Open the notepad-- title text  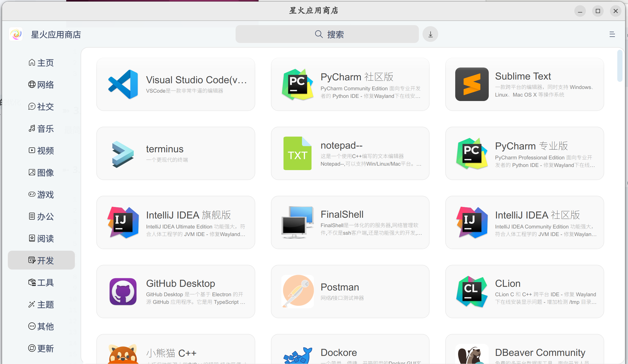pos(342,145)
